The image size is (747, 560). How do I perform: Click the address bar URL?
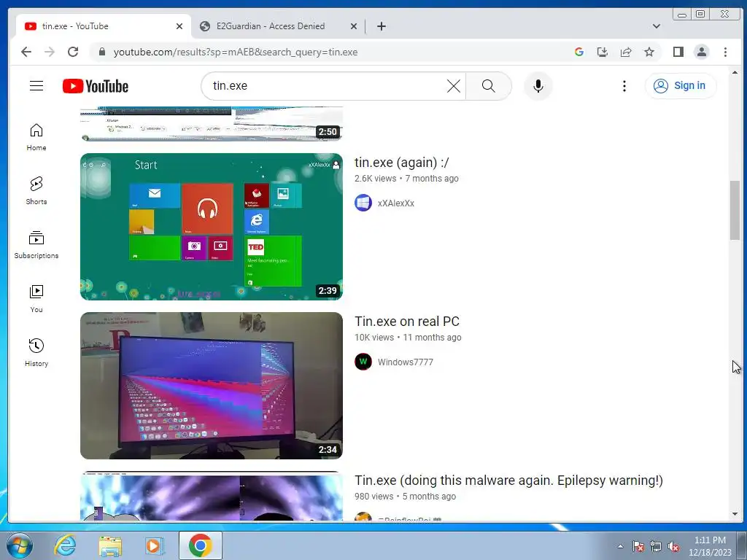236,52
